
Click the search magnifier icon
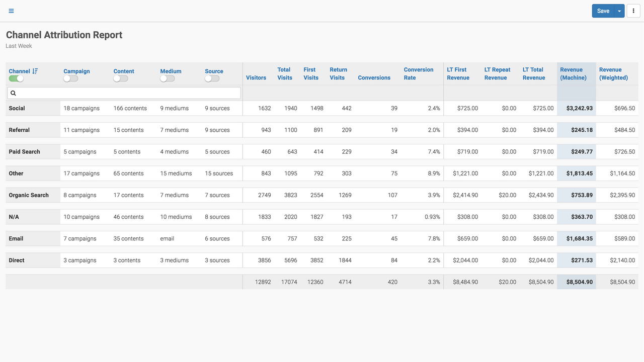(x=14, y=93)
